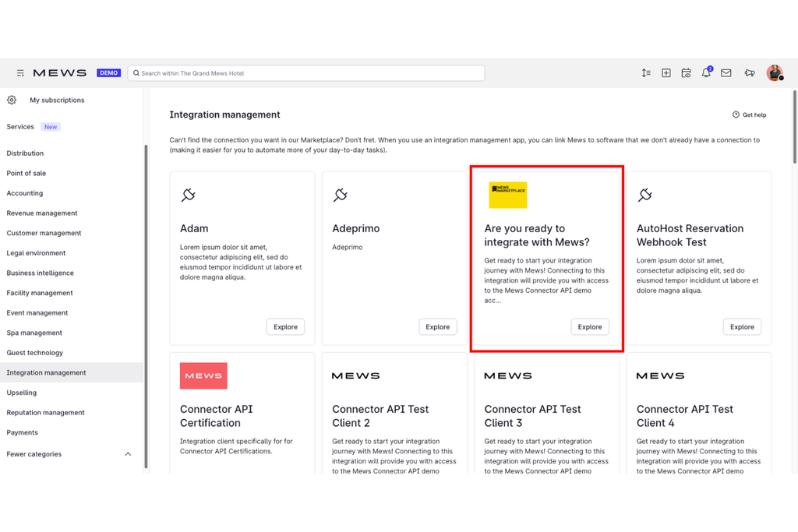Screen dimensions: 798x532
Task: Click the Adam card title
Action: 194,229
